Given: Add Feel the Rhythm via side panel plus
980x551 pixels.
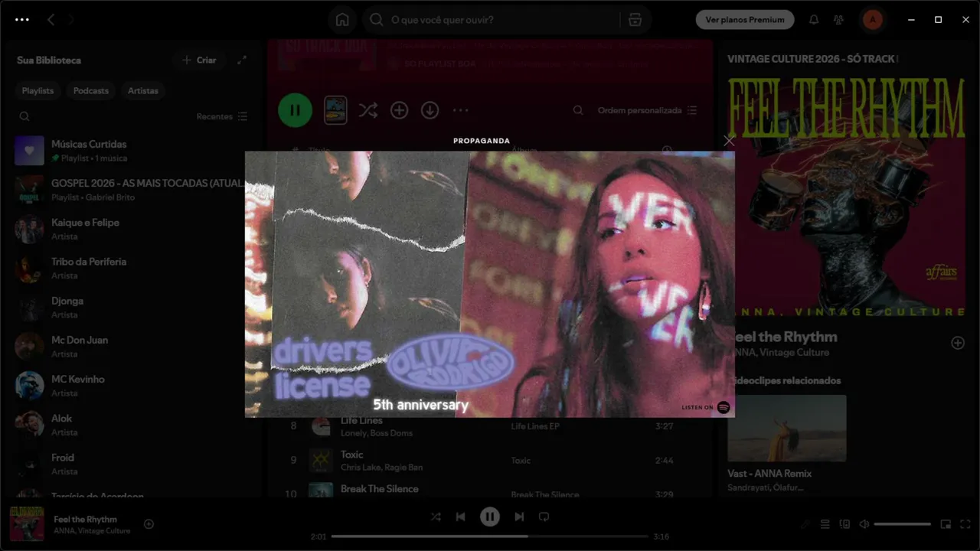Looking at the screenshot, I should [x=958, y=343].
